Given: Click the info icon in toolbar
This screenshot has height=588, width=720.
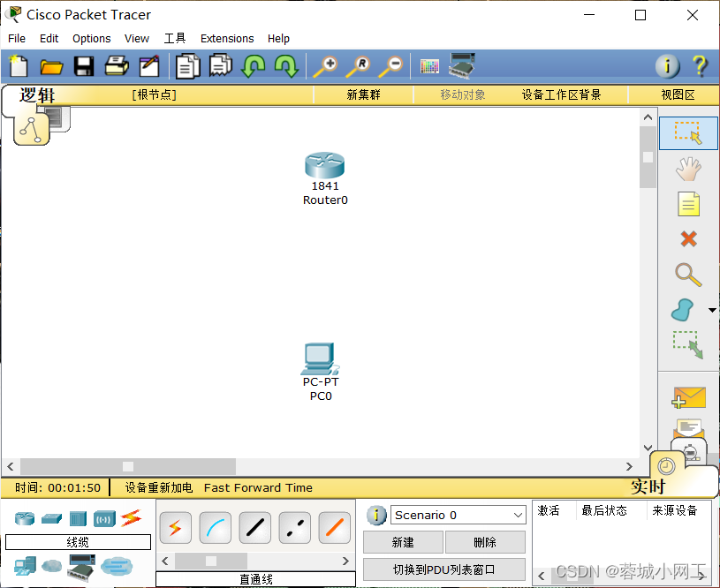Looking at the screenshot, I should 667,66.
